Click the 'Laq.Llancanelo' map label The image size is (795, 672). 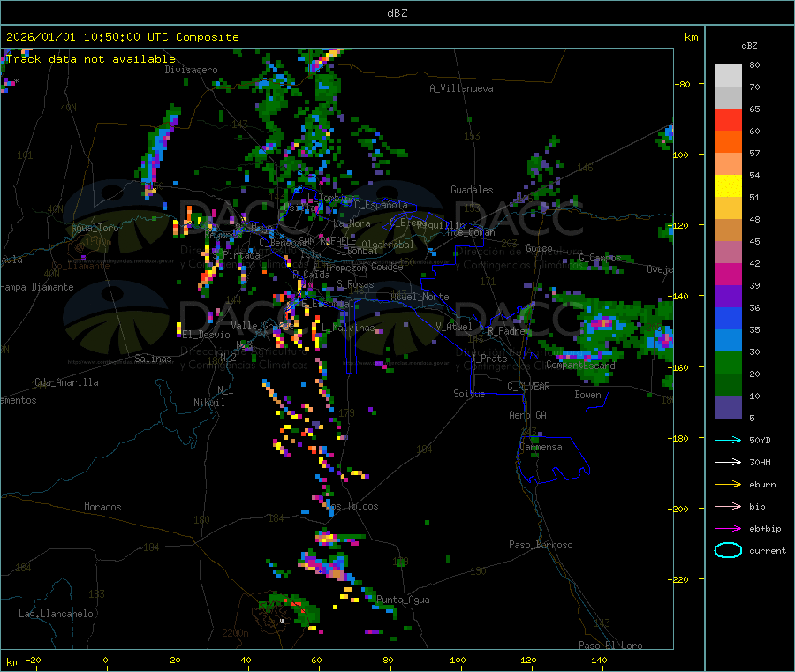(x=56, y=614)
